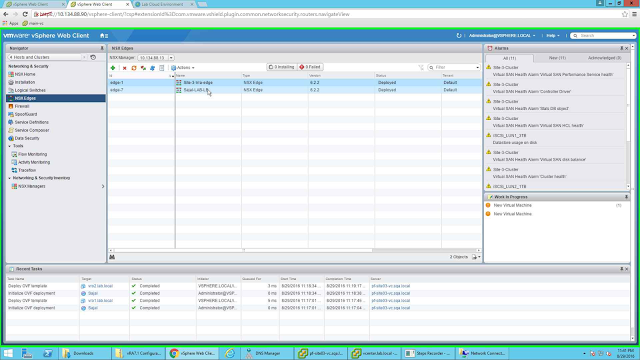Pin the Navigator panel
Screen dimensions: 640x360
102,48
